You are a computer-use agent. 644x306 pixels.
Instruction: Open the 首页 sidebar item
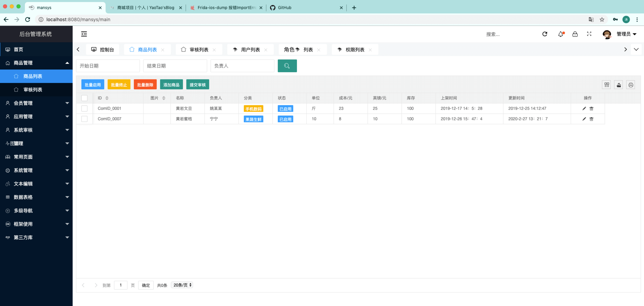click(x=36, y=49)
